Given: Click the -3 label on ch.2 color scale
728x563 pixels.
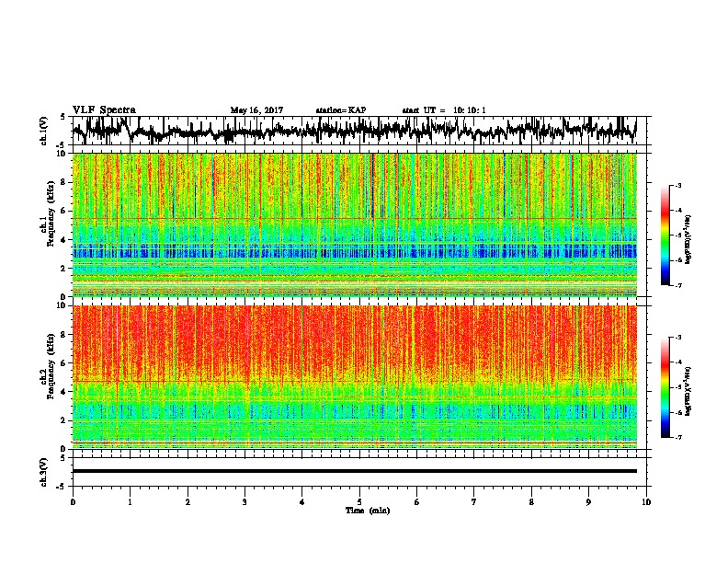Looking at the screenshot, I should click(677, 338).
